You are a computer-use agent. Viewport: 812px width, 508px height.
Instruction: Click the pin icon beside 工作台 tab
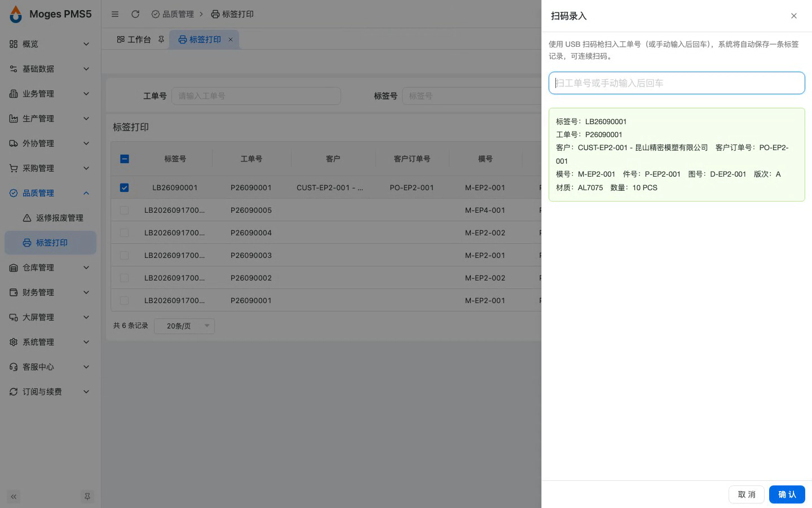[x=161, y=40]
